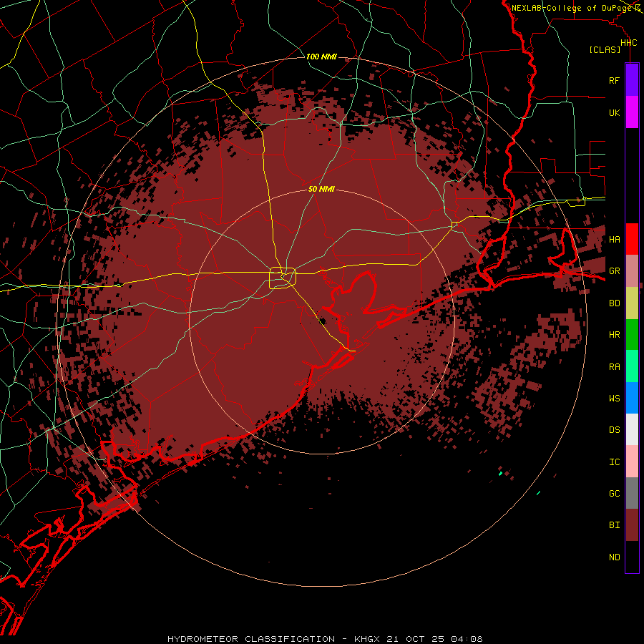
Task: Click the BI legend label text
Action: tap(614, 525)
